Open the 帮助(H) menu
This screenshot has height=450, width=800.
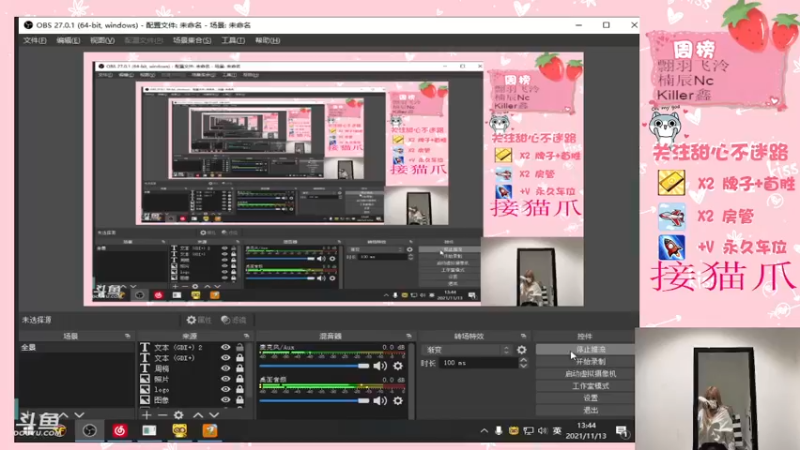click(267, 40)
